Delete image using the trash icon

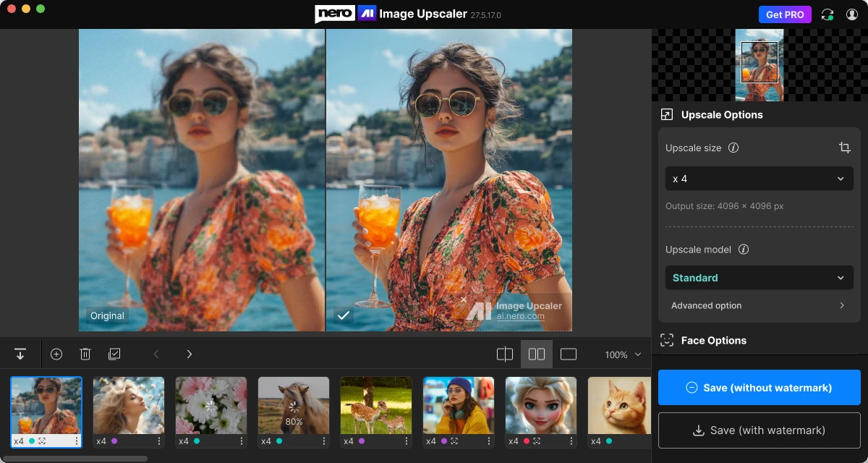tap(85, 354)
